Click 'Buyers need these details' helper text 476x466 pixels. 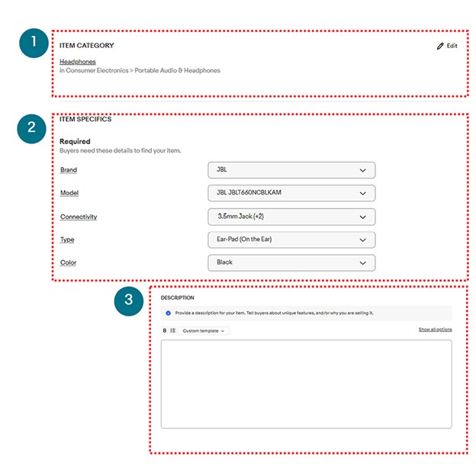[x=121, y=150]
